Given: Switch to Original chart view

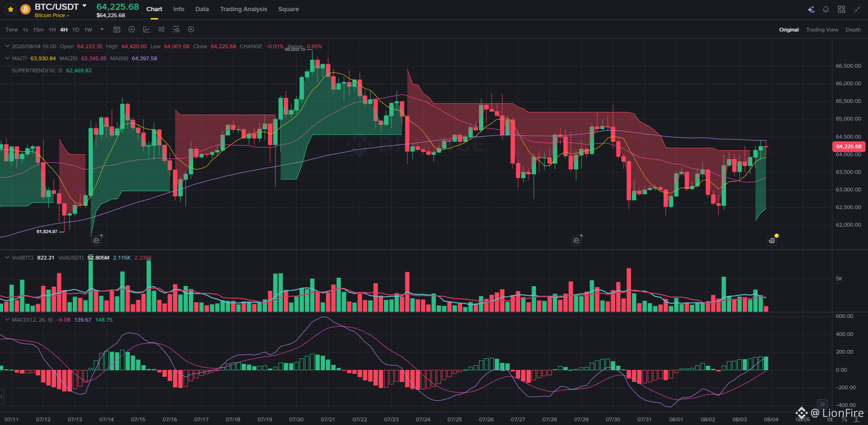Looking at the screenshot, I should pyautogui.click(x=789, y=30).
